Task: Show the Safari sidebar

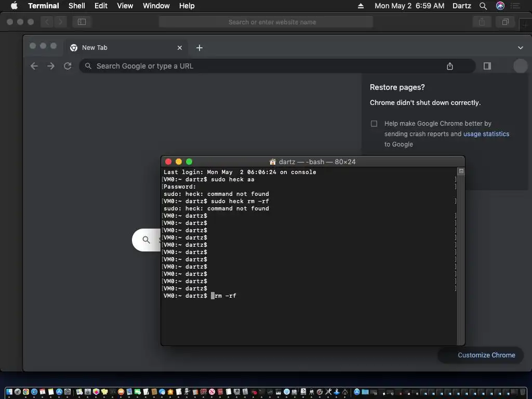Action: coord(82,22)
